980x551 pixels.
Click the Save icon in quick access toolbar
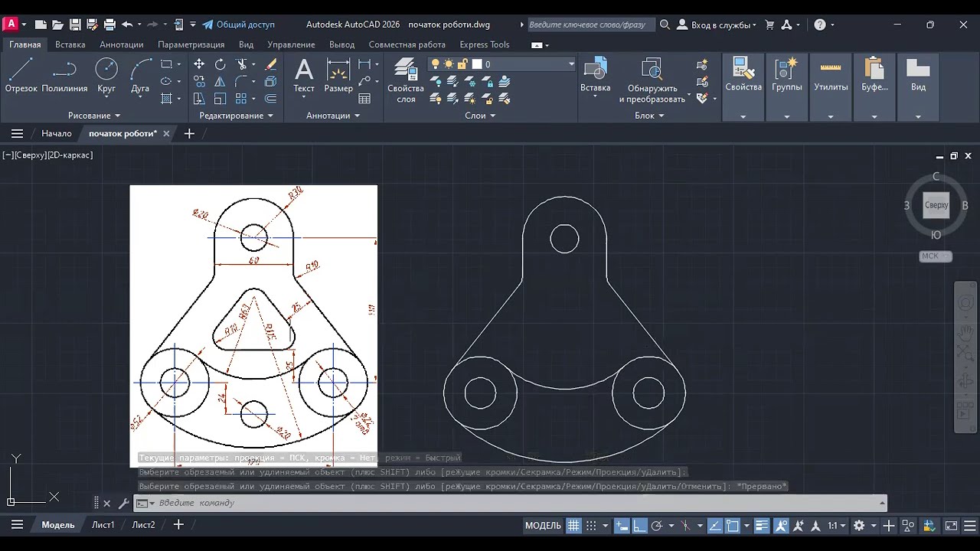click(x=75, y=24)
